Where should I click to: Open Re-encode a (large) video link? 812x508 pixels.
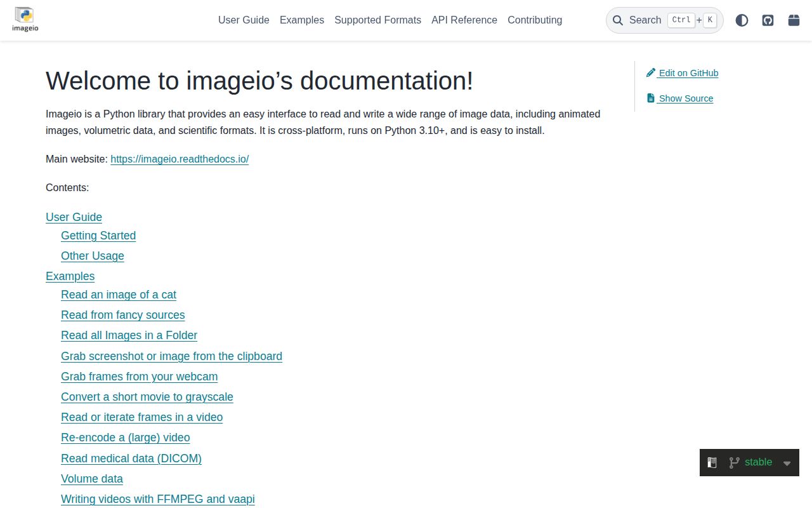[126, 438]
